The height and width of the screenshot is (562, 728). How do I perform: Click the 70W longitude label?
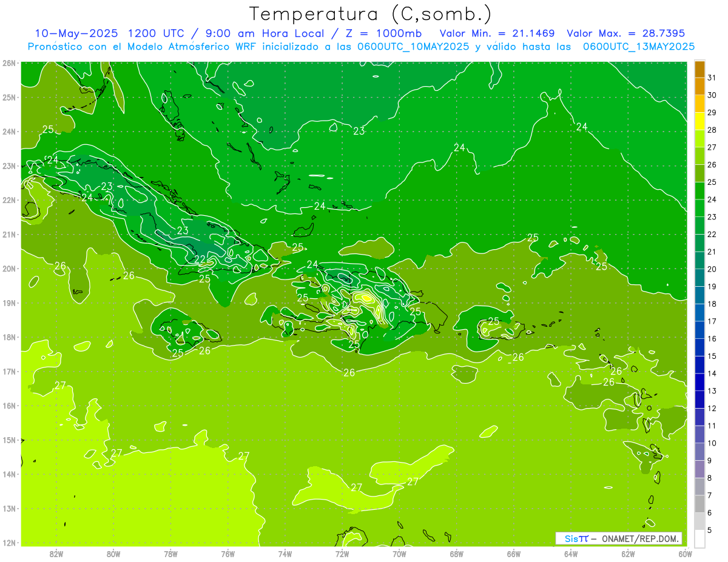point(399,554)
